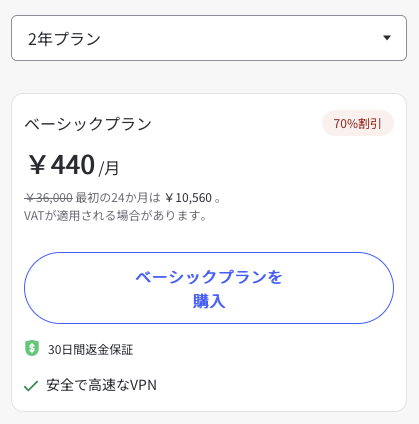Click the 最初の24か月は billing period text
Viewport: 419px width, 424px height.
(x=118, y=198)
